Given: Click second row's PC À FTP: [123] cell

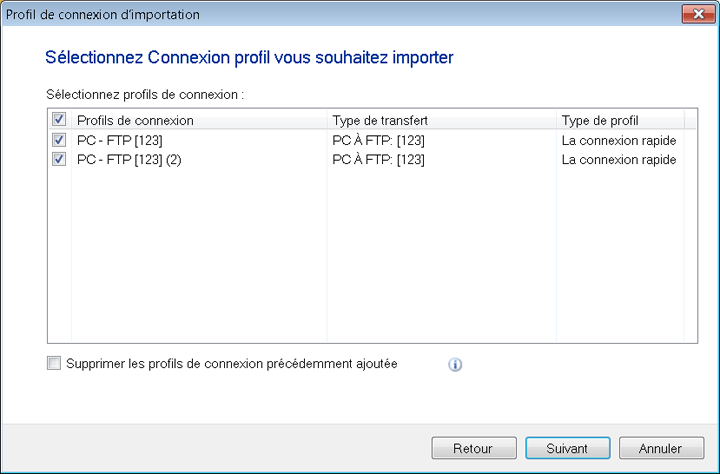Looking at the screenshot, I should point(378,160).
